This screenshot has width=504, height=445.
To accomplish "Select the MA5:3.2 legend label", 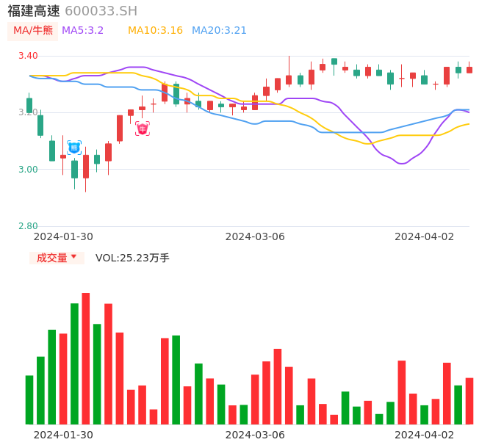I will pos(82,31).
